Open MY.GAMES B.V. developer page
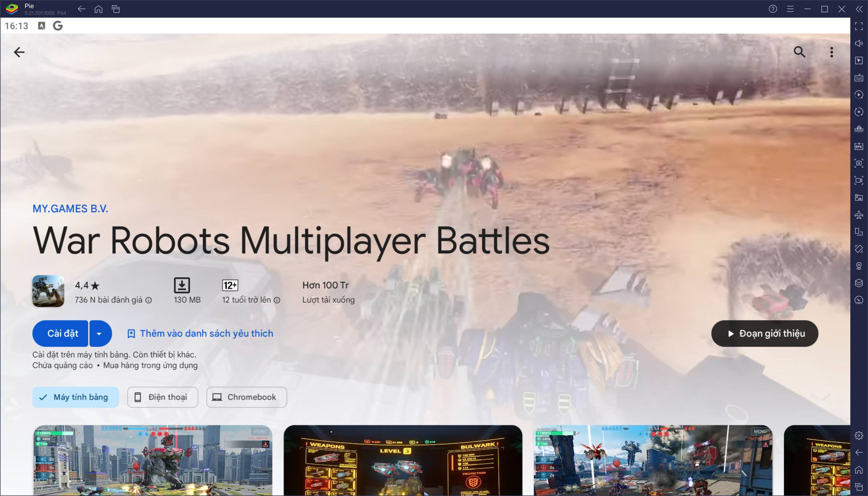 (x=70, y=208)
